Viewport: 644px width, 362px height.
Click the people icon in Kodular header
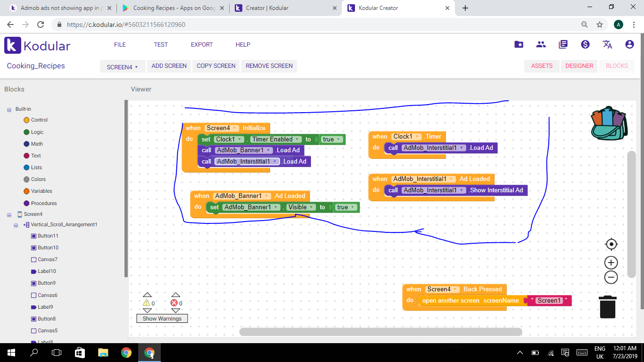tap(541, 44)
